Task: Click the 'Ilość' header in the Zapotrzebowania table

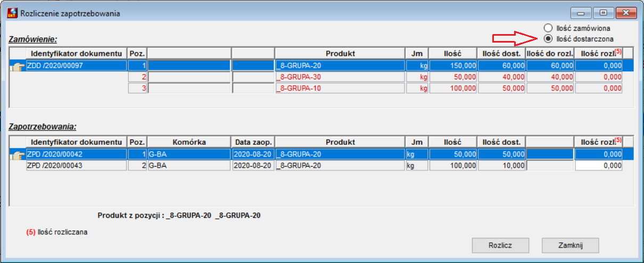Action: click(453, 142)
